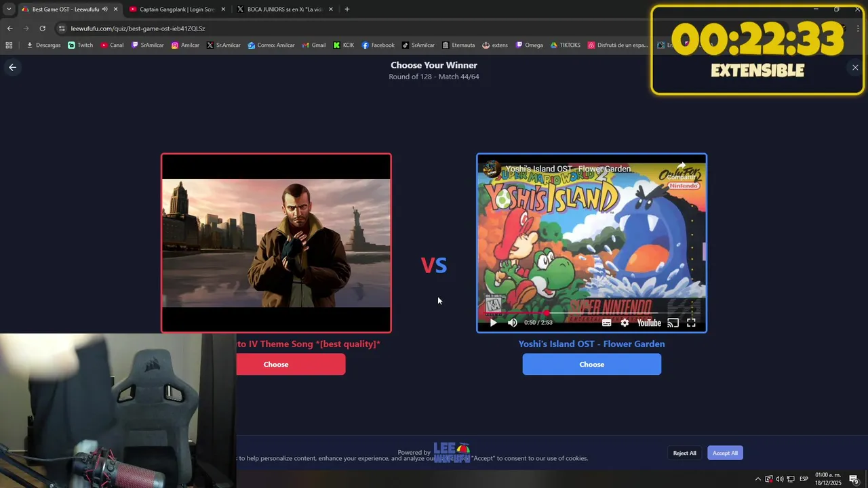Open the system volume control
Image resolution: width=868 pixels, height=488 pixels.
pos(779,479)
